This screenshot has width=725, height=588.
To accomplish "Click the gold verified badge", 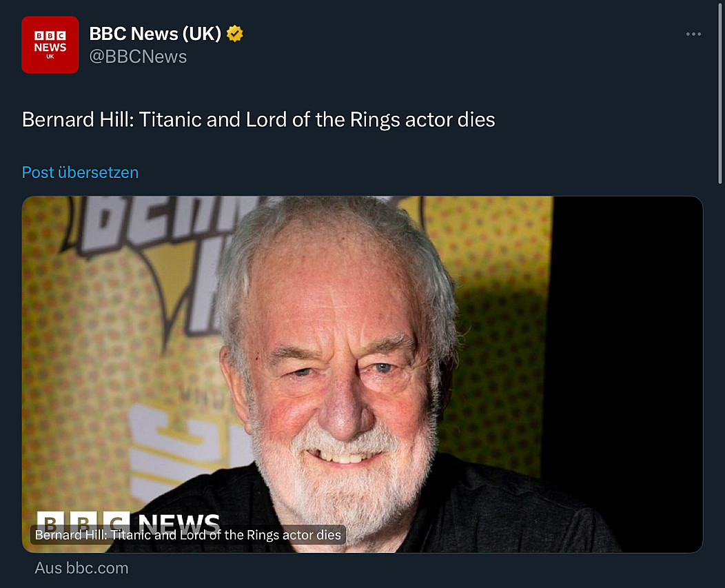I will coord(235,33).
